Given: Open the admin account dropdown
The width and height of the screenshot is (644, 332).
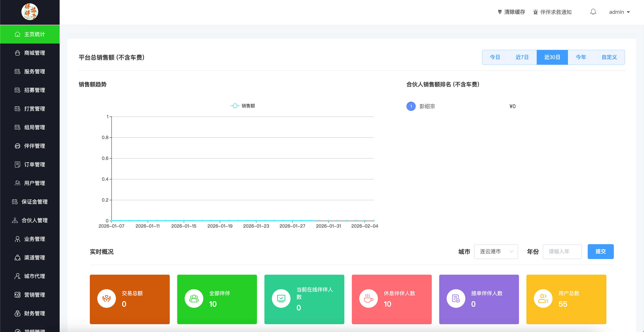Looking at the screenshot, I should tap(620, 12).
